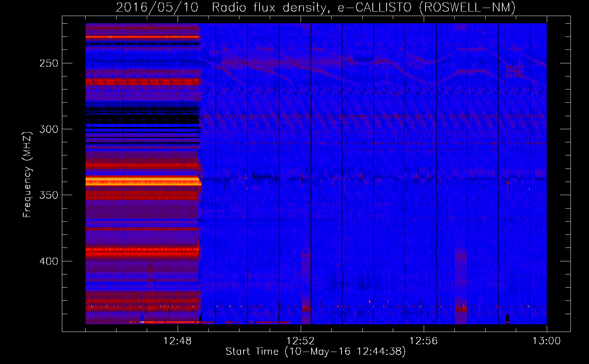Click the 250 frequency tick label
The height and width of the screenshot is (364, 589).
click(49, 63)
